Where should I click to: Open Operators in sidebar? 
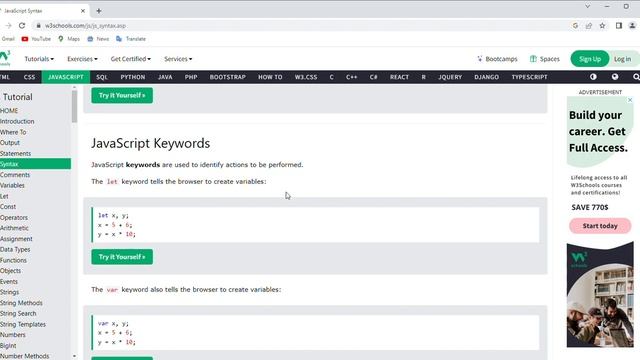click(x=14, y=218)
